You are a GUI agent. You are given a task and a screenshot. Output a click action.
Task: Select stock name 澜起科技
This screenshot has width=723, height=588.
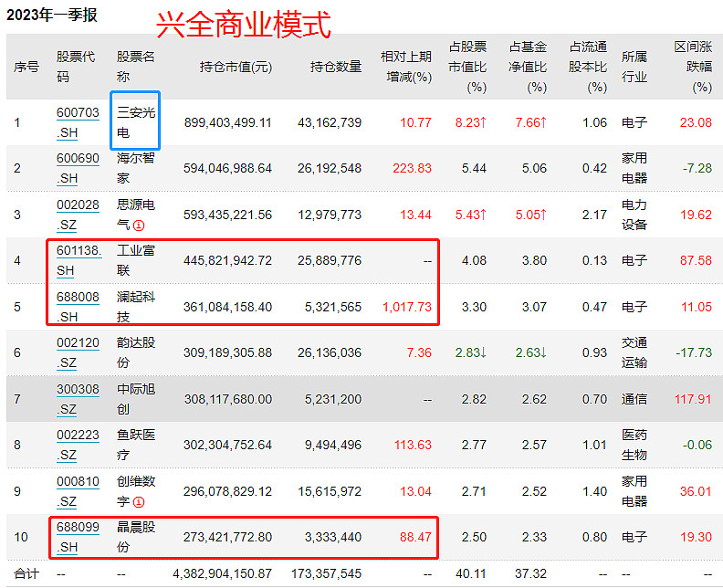coord(135,307)
